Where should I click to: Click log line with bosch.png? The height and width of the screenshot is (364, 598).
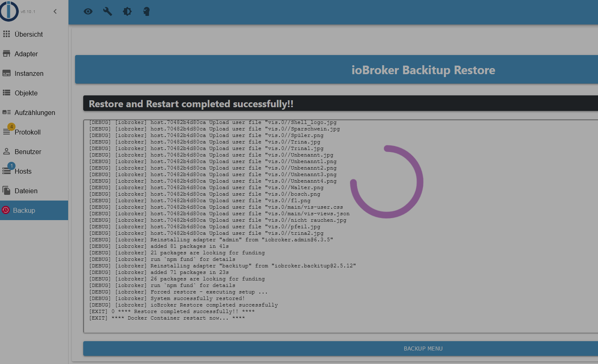pos(205,194)
